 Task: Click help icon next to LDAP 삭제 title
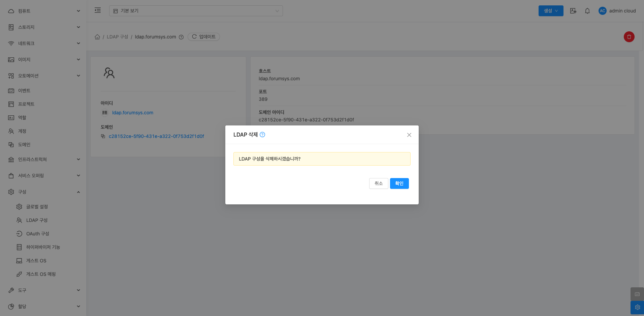(x=262, y=135)
